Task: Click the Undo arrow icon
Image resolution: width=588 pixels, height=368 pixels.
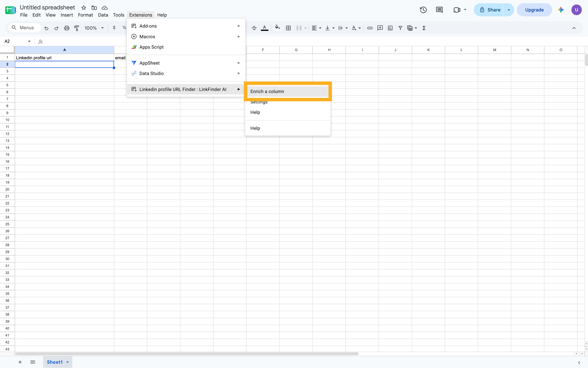Action: tap(46, 28)
